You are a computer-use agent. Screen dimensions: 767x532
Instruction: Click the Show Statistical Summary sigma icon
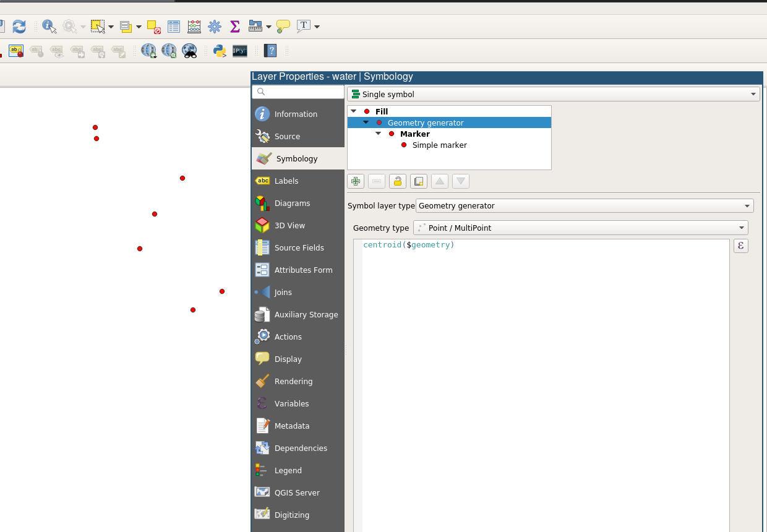tap(234, 27)
